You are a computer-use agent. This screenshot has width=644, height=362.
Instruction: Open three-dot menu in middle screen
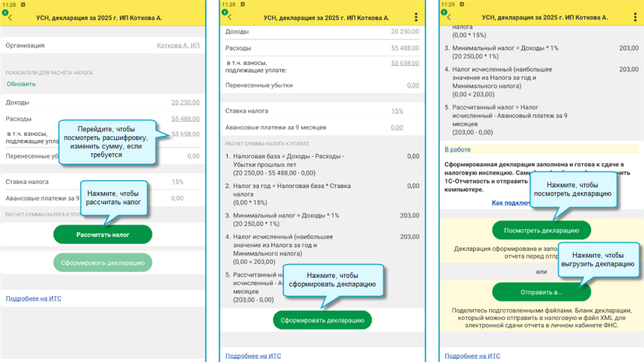(x=416, y=17)
